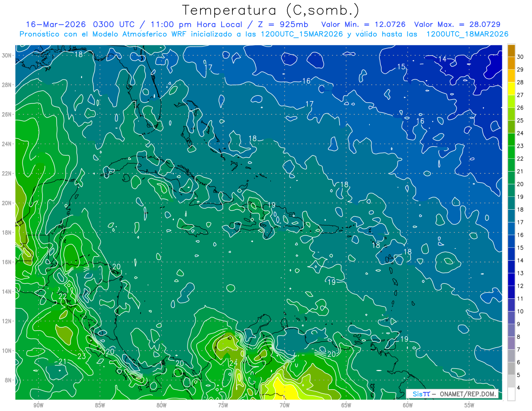This screenshot has height=411, width=532.
Task: Click the contour label "14" on the map
Action: tap(442, 59)
